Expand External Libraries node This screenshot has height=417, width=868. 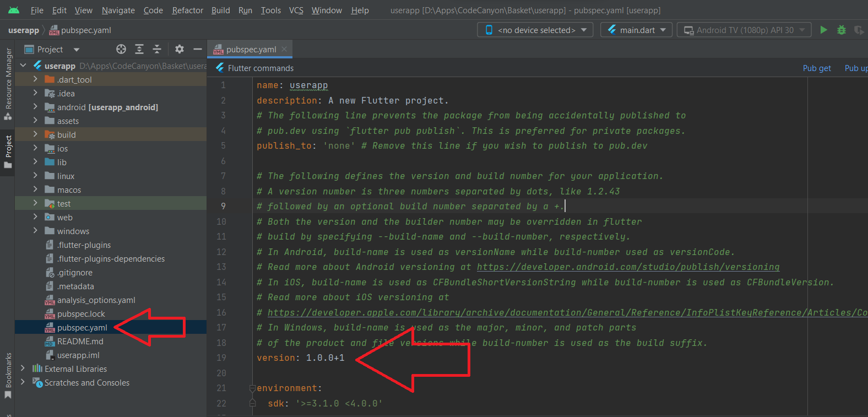pyautogui.click(x=23, y=369)
